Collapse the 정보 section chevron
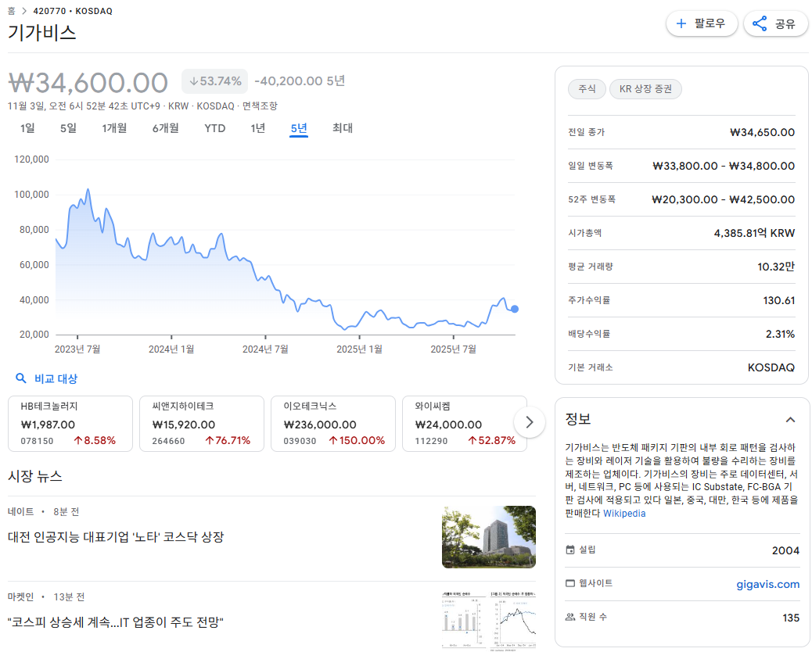This screenshot has width=812, height=652. [x=790, y=420]
